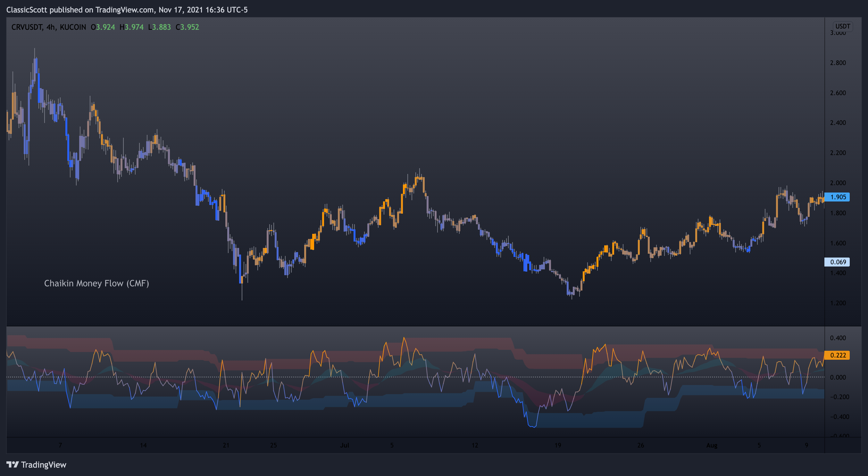Viewport: 868px width, 476px height.
Task: Click the 0.000 CMF axis label
Action: point(838,377)
